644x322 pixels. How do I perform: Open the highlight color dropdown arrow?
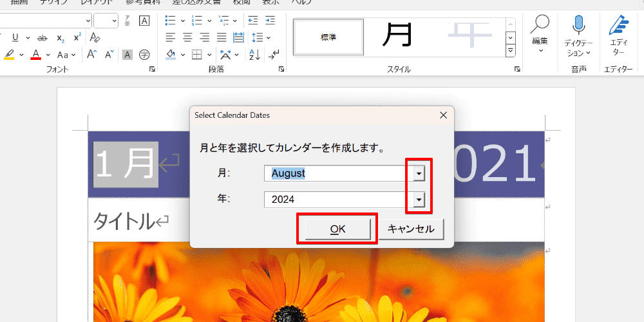(x=21, y=55)
